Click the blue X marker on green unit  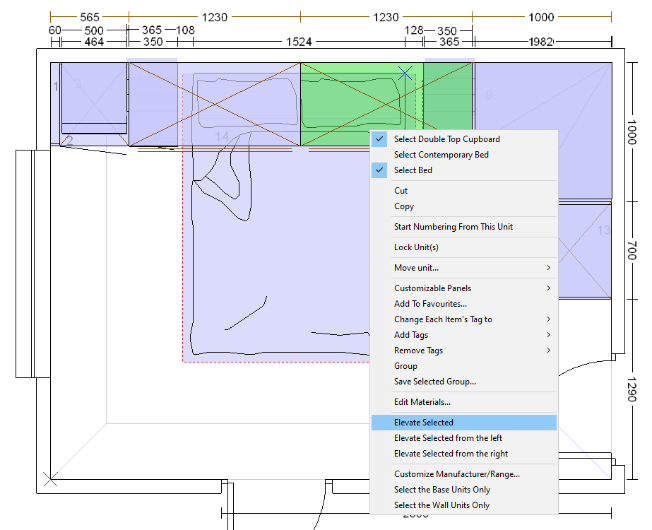point(405,73)
